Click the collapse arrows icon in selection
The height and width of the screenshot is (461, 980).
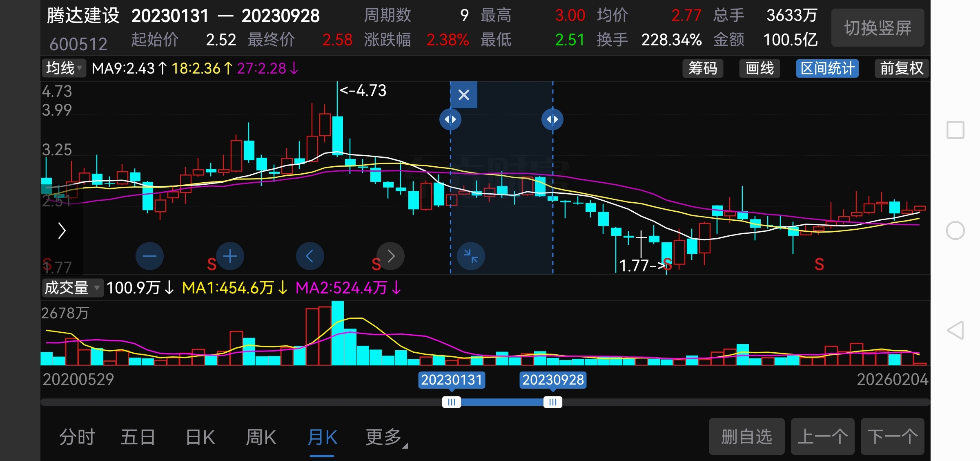471,256
